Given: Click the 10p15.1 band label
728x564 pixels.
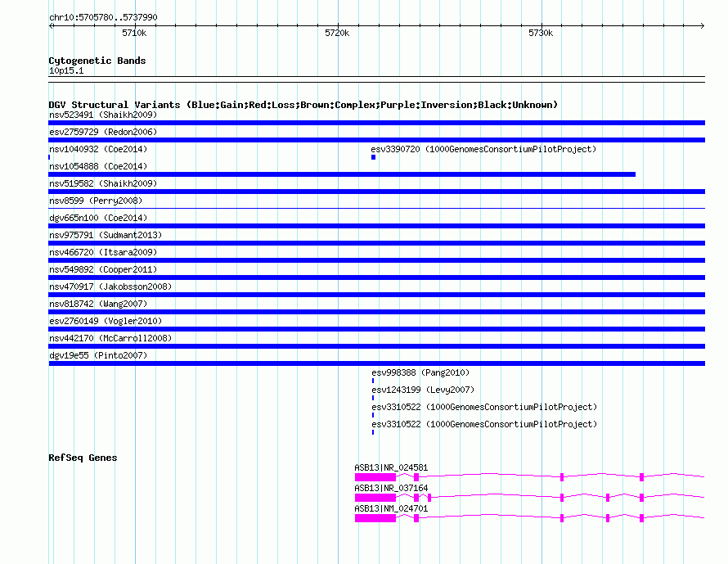Looking at the screenshot, I should (x=66, y=70).
